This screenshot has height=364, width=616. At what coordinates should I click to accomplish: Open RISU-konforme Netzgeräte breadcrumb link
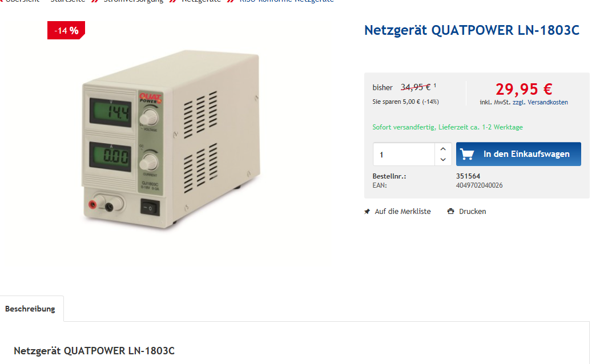point(287,1)
